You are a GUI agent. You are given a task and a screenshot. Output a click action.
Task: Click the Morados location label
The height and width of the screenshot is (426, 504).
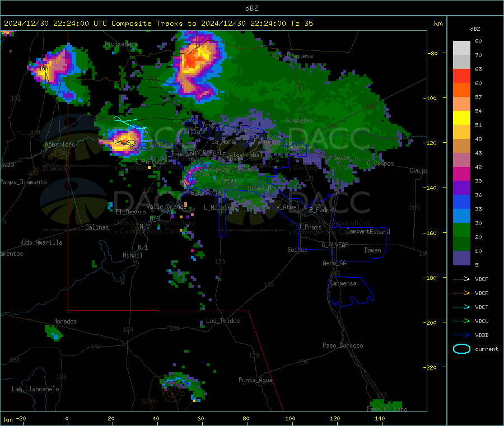(x=65, y=321)
